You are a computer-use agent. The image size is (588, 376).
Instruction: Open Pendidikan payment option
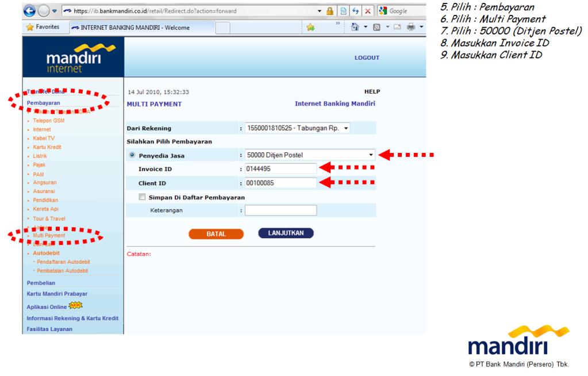coord(45,200)
